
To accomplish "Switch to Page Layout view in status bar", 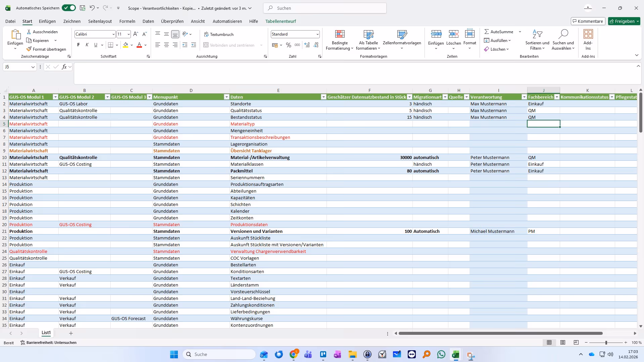I will click(563, 343).
